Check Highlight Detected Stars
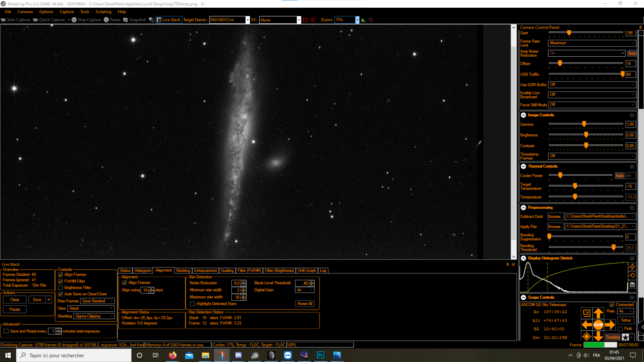 [x=192, y=304]
